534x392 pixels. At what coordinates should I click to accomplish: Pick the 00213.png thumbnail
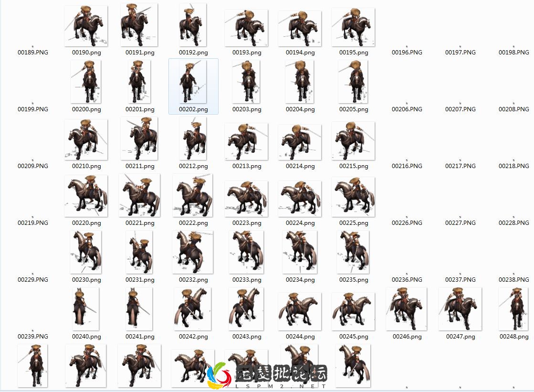246,142
